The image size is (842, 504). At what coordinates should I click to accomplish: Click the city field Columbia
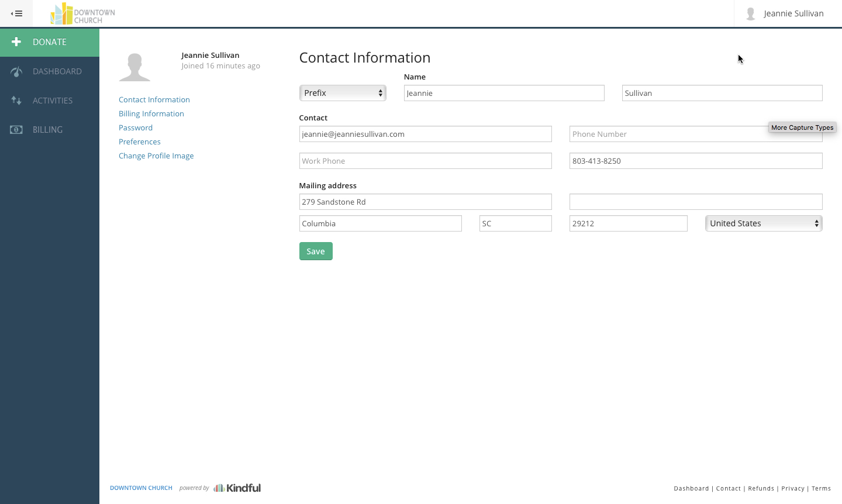(381, 223)
